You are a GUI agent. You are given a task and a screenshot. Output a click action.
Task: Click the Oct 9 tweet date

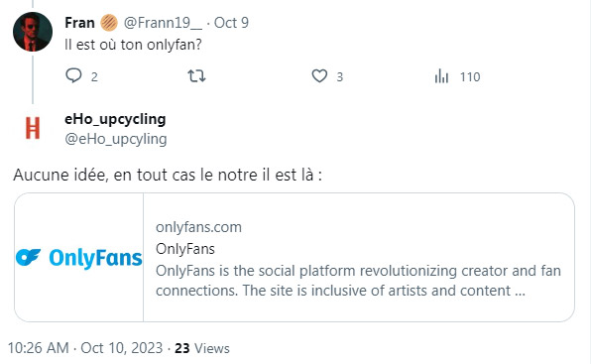(231, 23)
